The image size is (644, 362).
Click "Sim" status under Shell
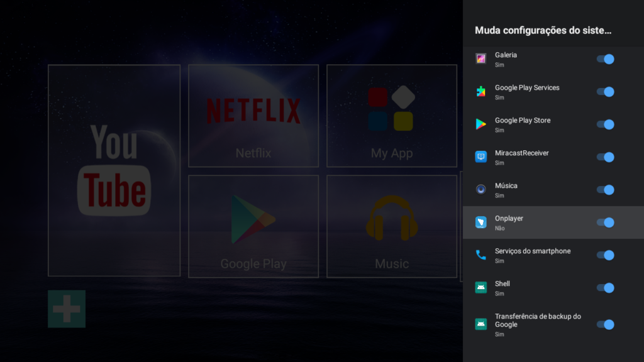[x=499, y=293]
